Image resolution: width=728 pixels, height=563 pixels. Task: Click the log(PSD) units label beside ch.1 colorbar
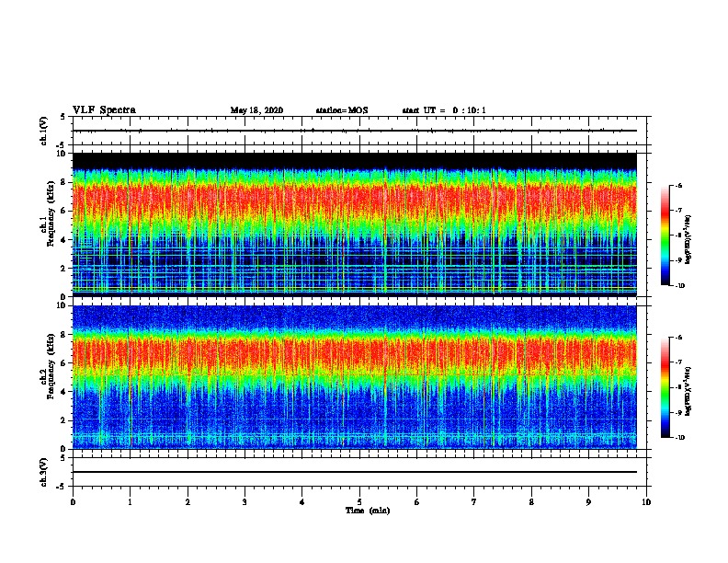688,239
